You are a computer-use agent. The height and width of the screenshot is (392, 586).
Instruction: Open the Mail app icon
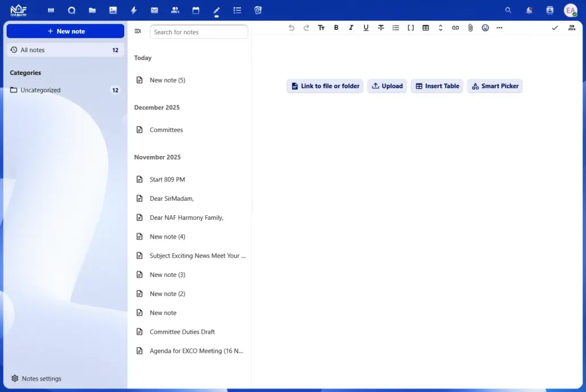click(155, 10)
